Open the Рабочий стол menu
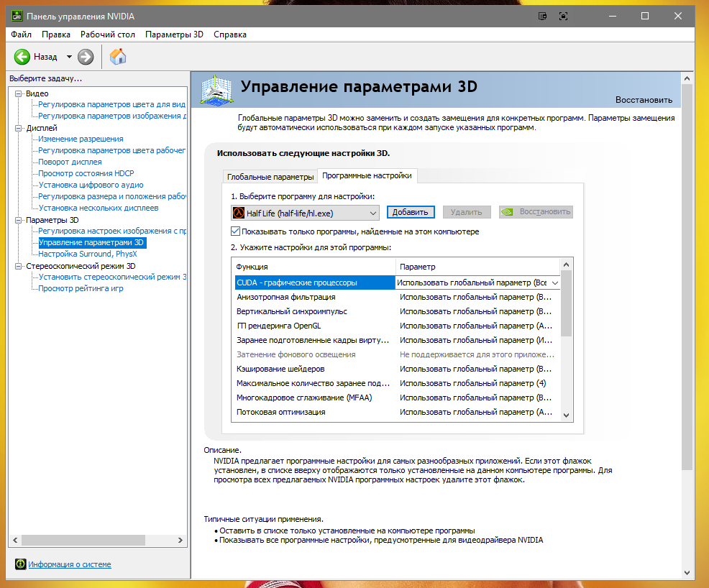The height and width of the screenshot is (588, 709). pos(108,35)
